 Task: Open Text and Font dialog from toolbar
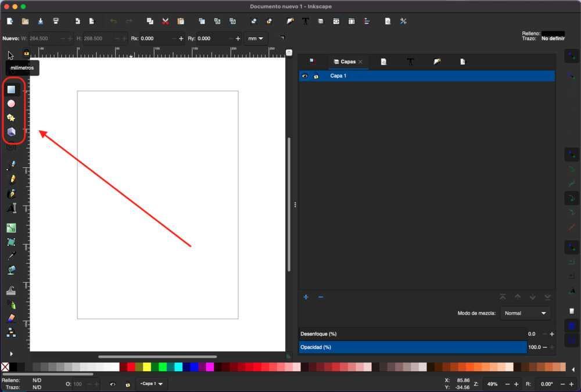306,21
